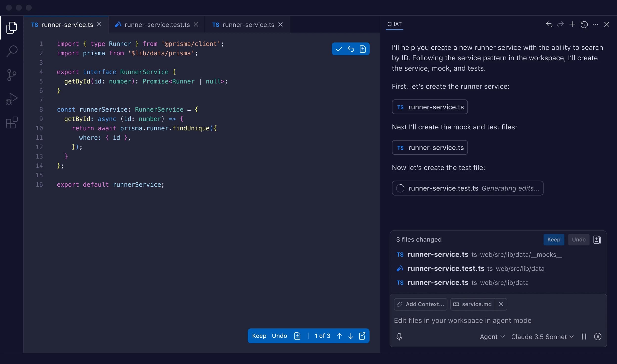Click Add Context in the chat input

[x=420, y=304]
